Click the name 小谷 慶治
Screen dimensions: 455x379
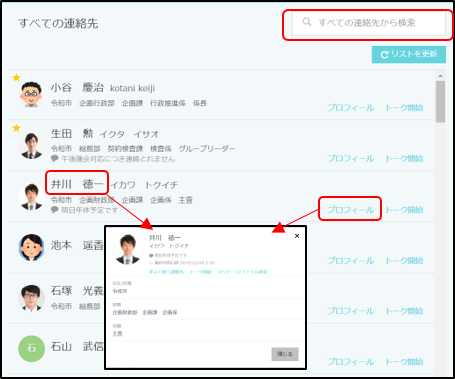(x=77, y=88)
